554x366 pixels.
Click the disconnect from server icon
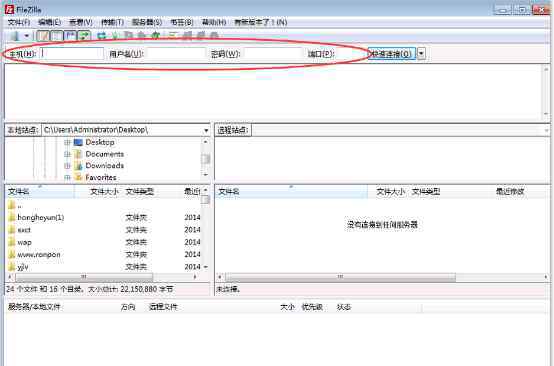[142, 36]
